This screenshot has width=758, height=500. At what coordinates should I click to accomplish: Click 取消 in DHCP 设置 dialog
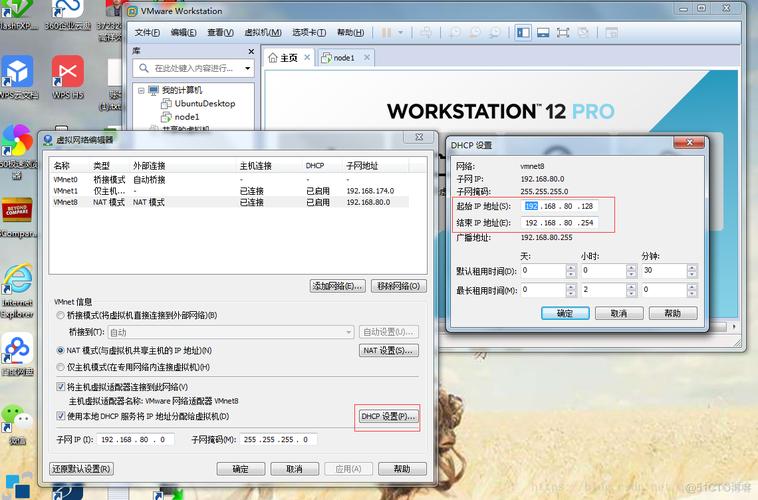(x=619, y=313)
